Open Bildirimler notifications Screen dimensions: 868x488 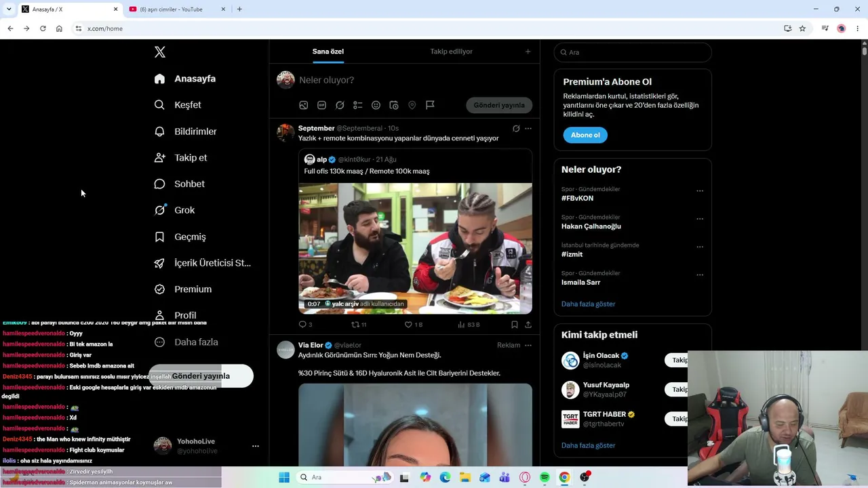185,131
